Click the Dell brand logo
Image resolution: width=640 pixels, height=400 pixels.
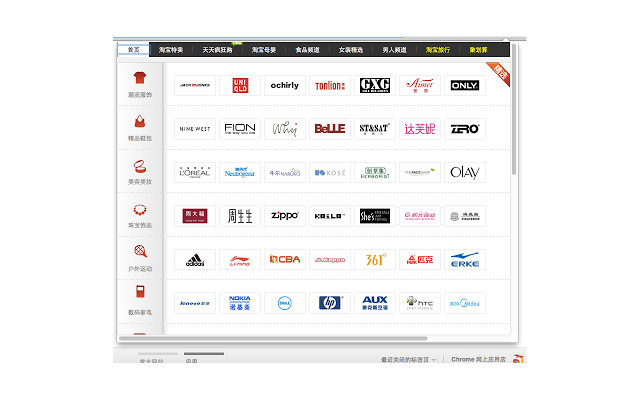285,303
